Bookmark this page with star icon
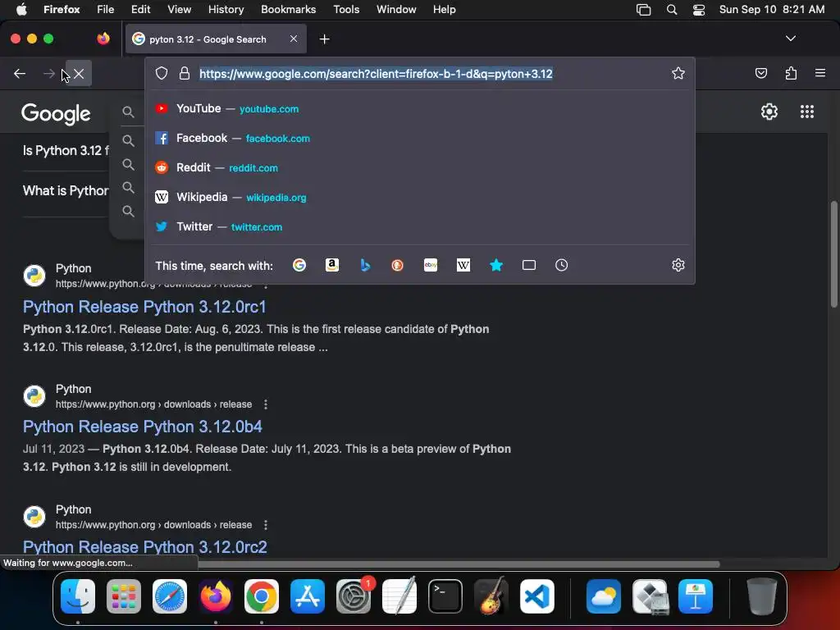The image size is (840, 630). pyautogui.click(x=678, y=73)
